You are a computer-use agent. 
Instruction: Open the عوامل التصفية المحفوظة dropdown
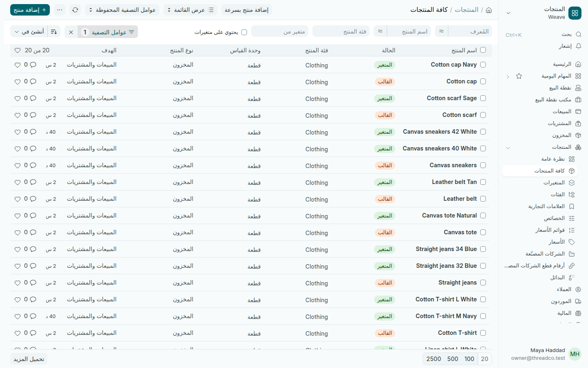tap(122, 10)
